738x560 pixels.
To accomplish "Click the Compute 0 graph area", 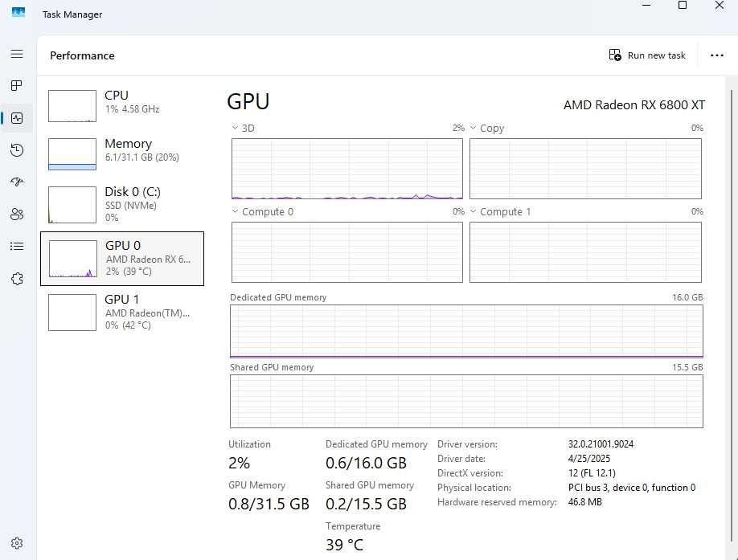I will coord(346,252).
